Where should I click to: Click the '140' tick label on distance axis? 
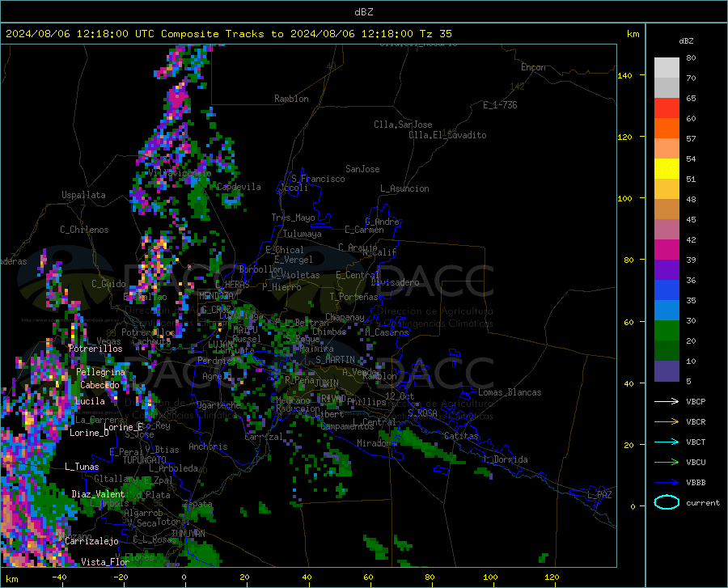coord(624,75)
